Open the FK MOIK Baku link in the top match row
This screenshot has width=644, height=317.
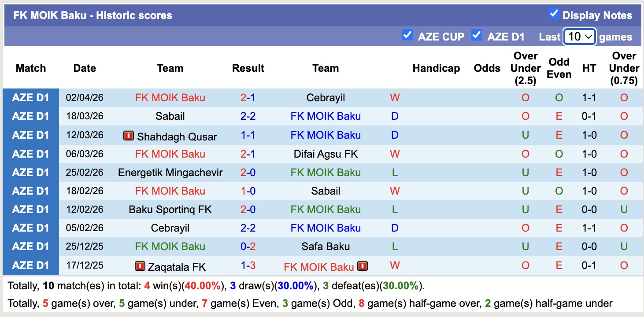click(170, 98)
